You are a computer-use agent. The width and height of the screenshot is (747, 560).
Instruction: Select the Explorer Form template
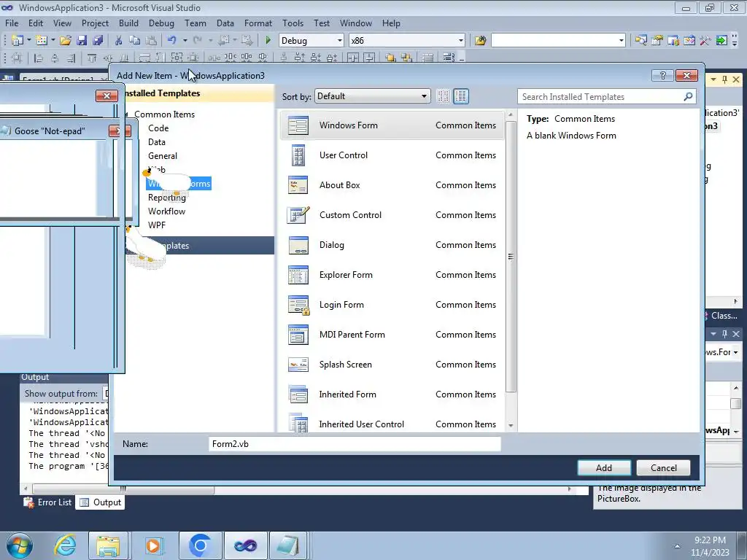click(x=392, y=275)
